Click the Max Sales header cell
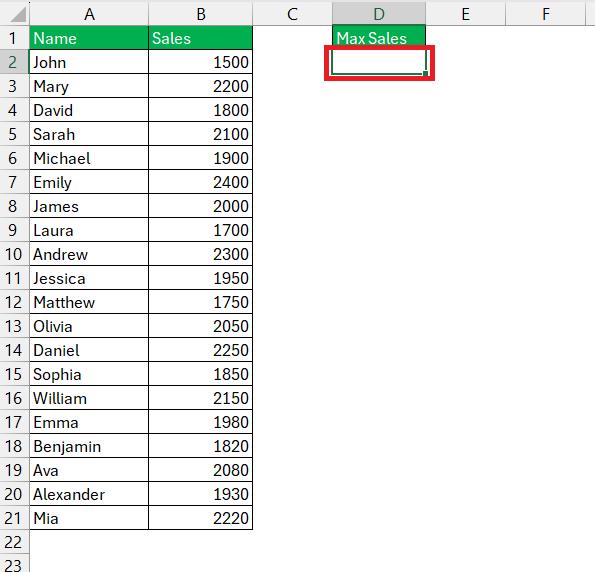 pyautogui.click(x=379, y=38)
